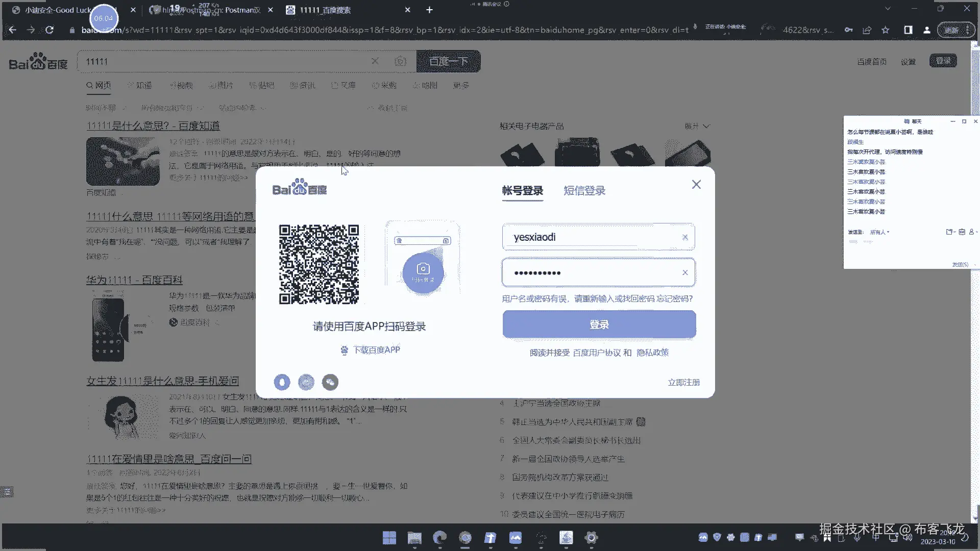Screen dimensions: 980x551
Task: Open browser side panel icon
Action: click(x=908, y=30)
